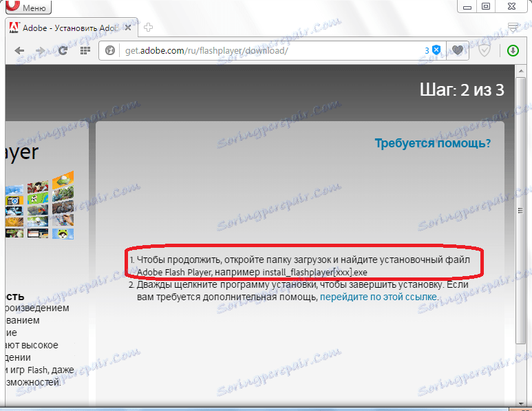Go back with the back arrow

(19, 51)
